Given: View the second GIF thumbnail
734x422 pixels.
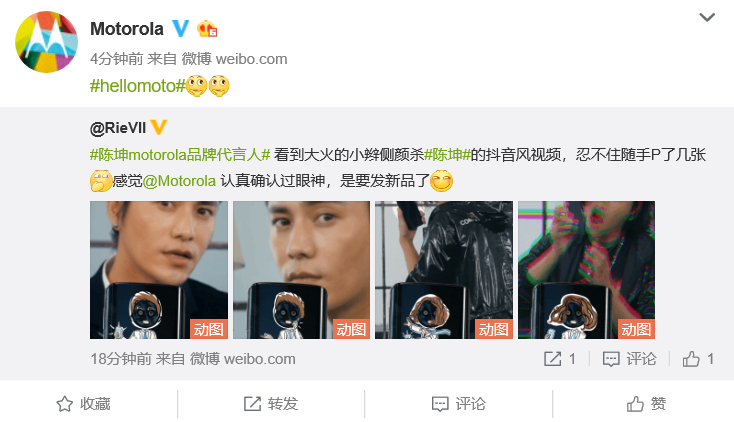Looking at the screenshot, I should [x=301, y=270].
